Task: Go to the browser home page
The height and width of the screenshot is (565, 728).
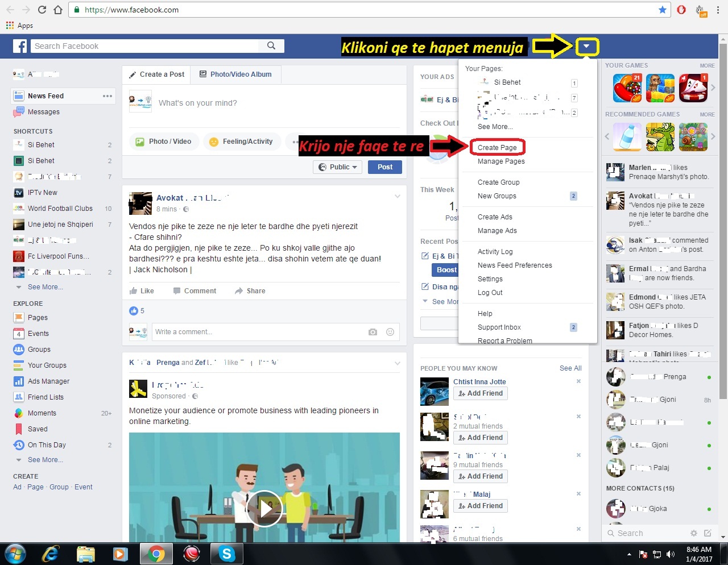Action: (x=58, y=10)
